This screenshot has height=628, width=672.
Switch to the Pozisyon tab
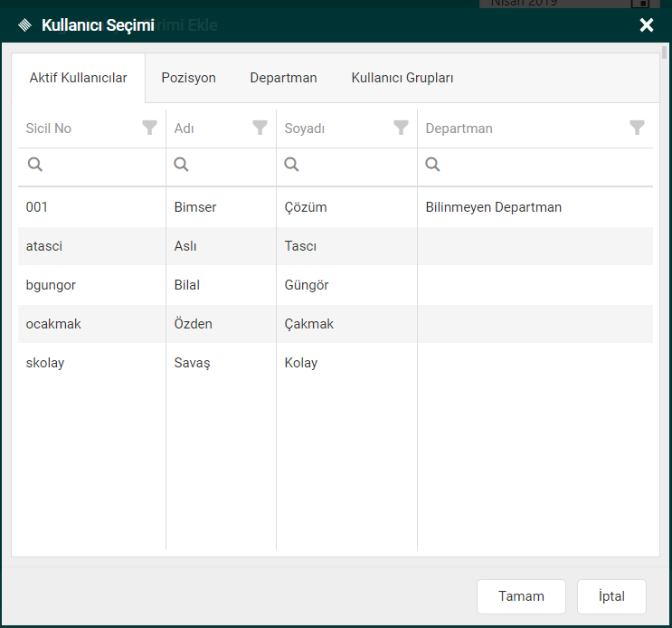click(x=188, y=78)
